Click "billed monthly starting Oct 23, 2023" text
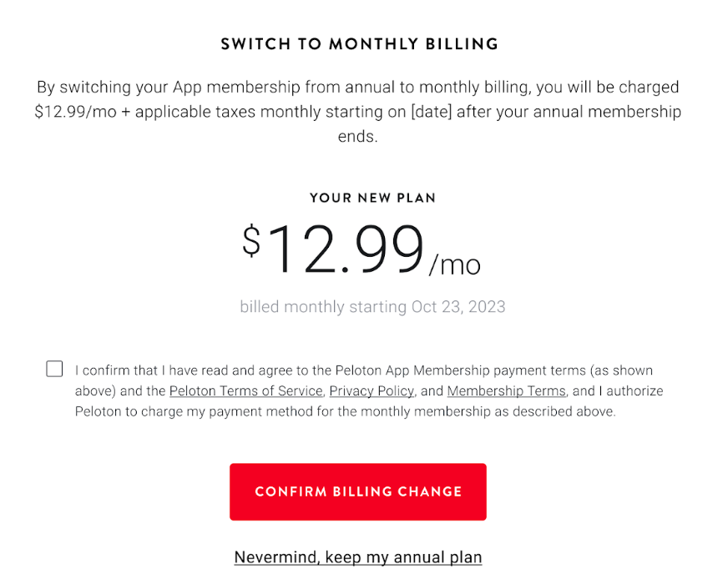728x579 pixels. [372, 307]
